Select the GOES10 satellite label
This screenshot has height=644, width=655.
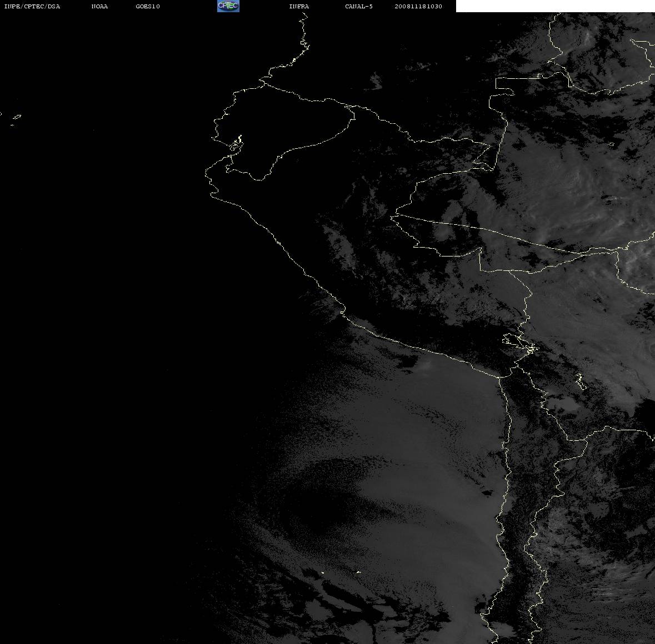pyautogui.click(x=148, y=6)
